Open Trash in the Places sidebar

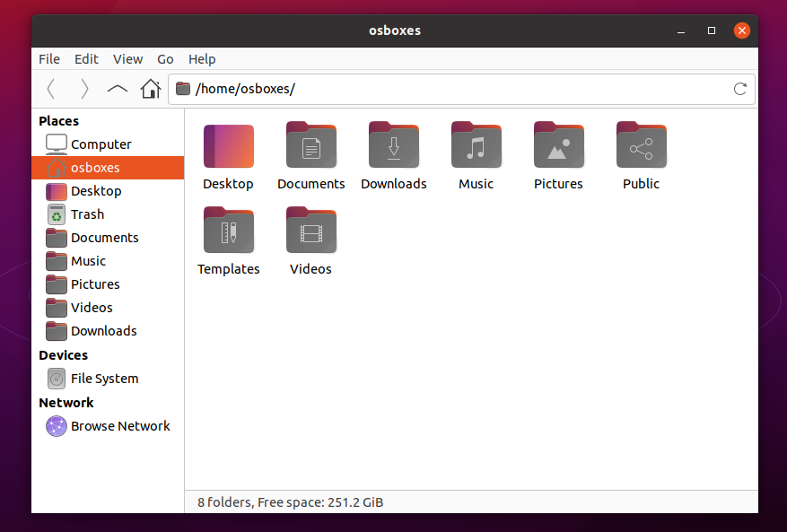[x=87, y=214]
